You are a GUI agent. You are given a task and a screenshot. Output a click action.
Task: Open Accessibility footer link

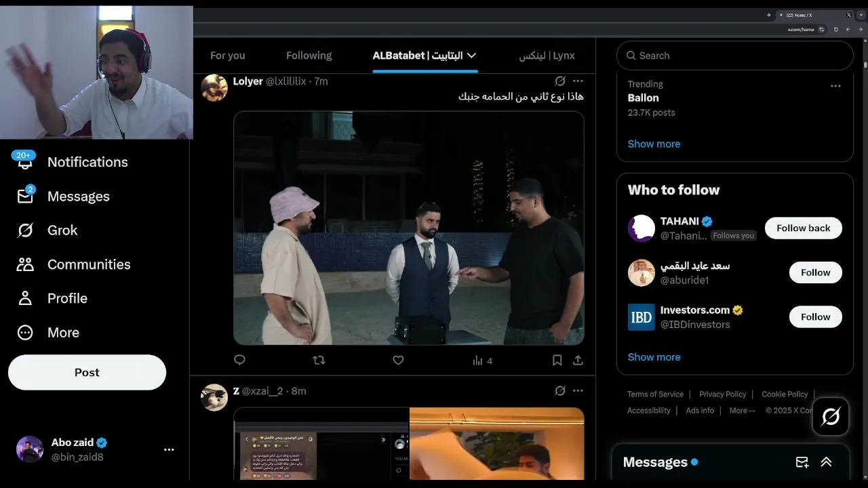point(649,411)
